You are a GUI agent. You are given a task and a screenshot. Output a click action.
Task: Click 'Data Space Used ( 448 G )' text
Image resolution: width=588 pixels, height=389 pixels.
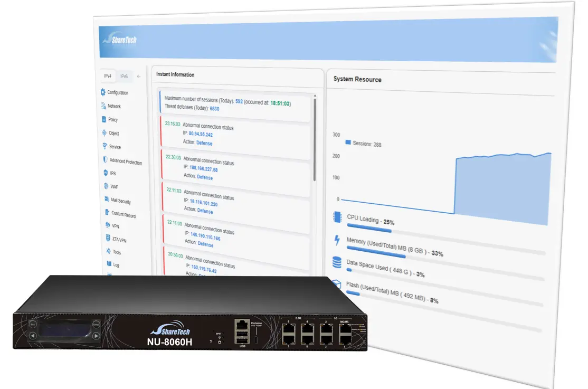(379, 267)
